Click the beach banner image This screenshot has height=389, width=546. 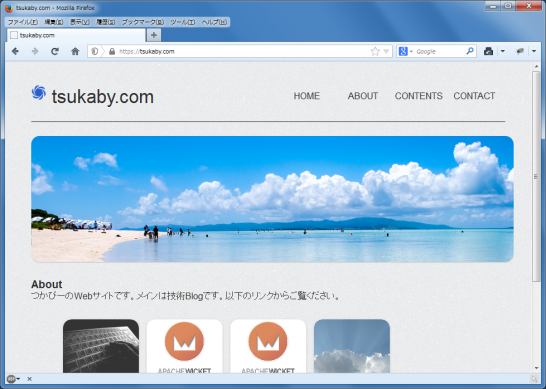pyautogui.click(x=272, y=199)
